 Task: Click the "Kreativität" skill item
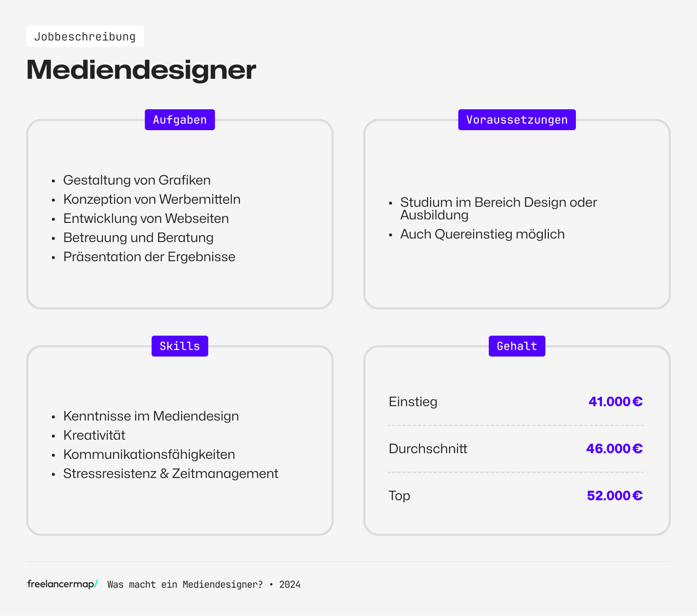94,435
